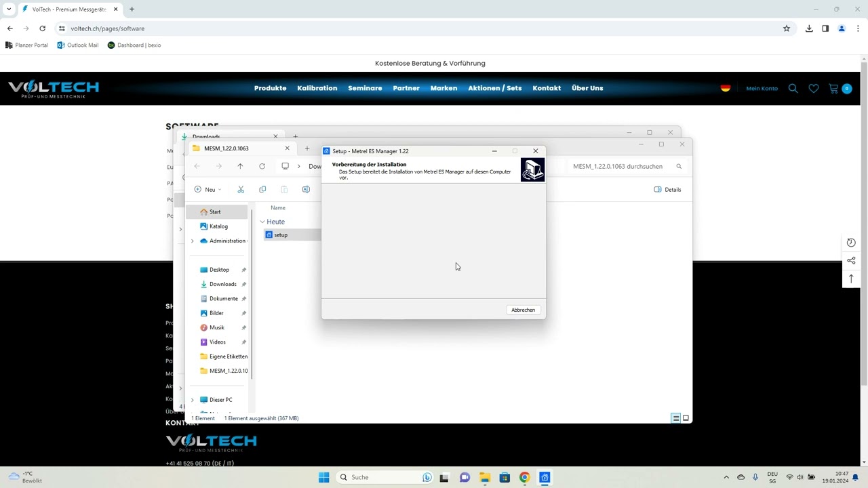Click the website search magnifier icon

coord(793,88)
